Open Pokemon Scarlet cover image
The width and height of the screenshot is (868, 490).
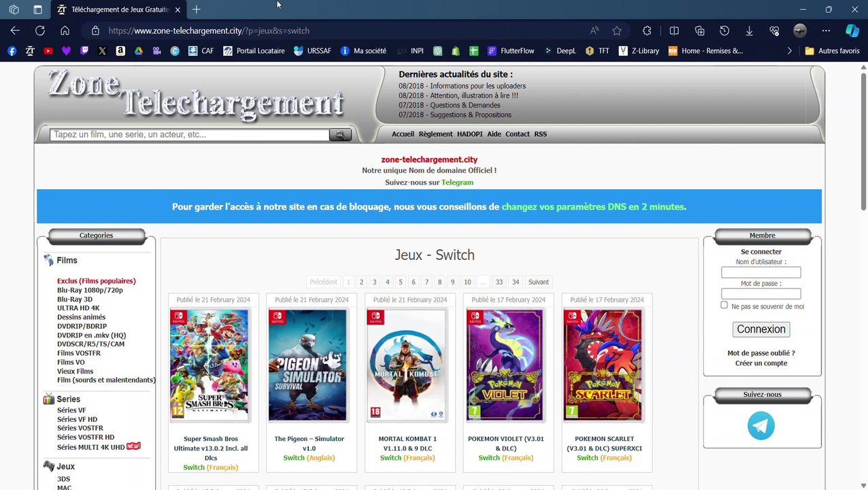click(x=603, y=365)
